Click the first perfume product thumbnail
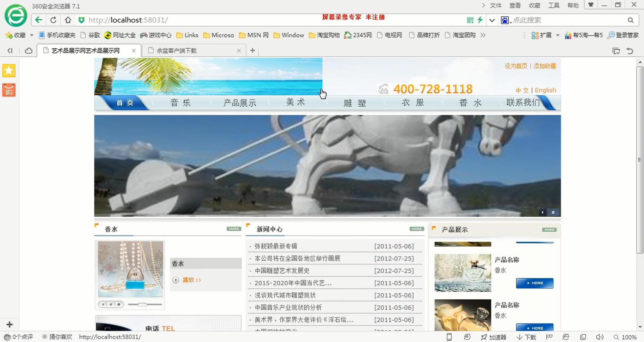The height and width of the screenshot is (342, 644). (463, 273)
